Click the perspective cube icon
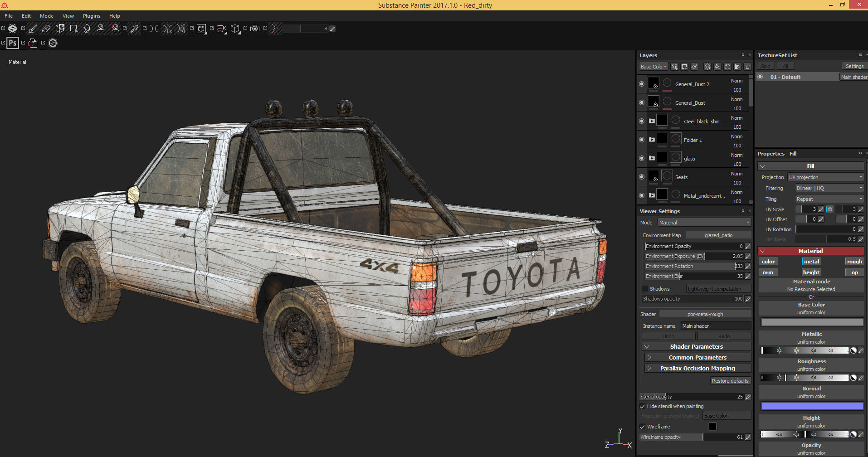Image resolution: width=868 pixels, height=457 pixels. [235, 29]
